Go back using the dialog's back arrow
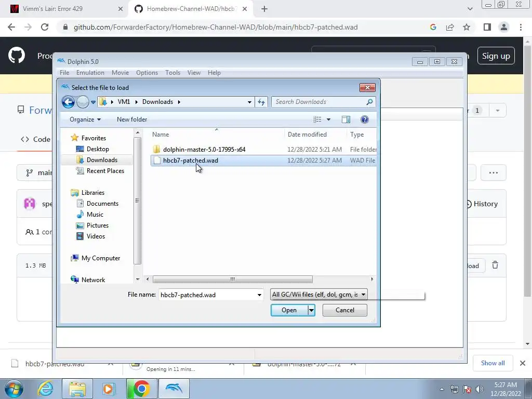Image resolution: width=532 pixels, height=399 pixels. (x=68, y=102)
